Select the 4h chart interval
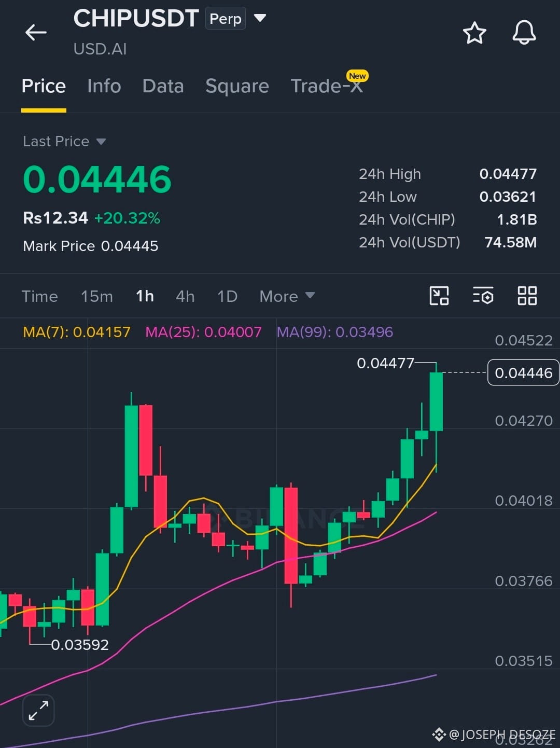The height and width of the screenshot is (748, 560). (x=185, y=296)
